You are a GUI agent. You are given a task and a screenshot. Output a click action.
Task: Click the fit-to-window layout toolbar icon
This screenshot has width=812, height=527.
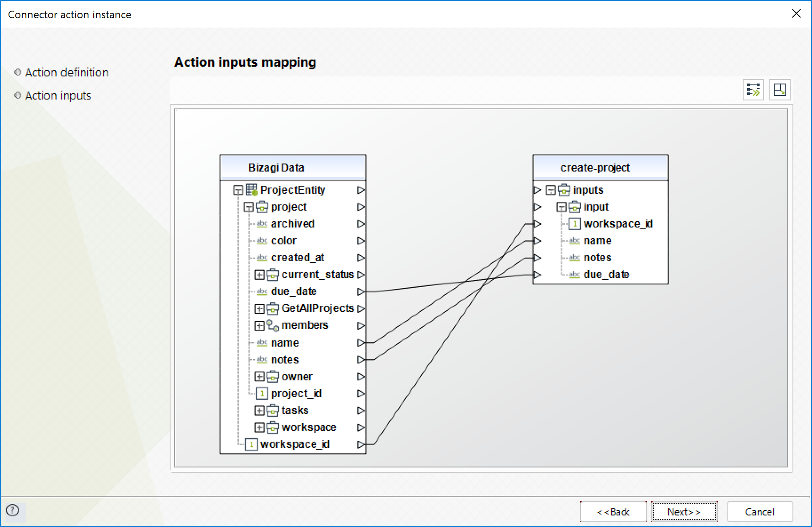780,90
